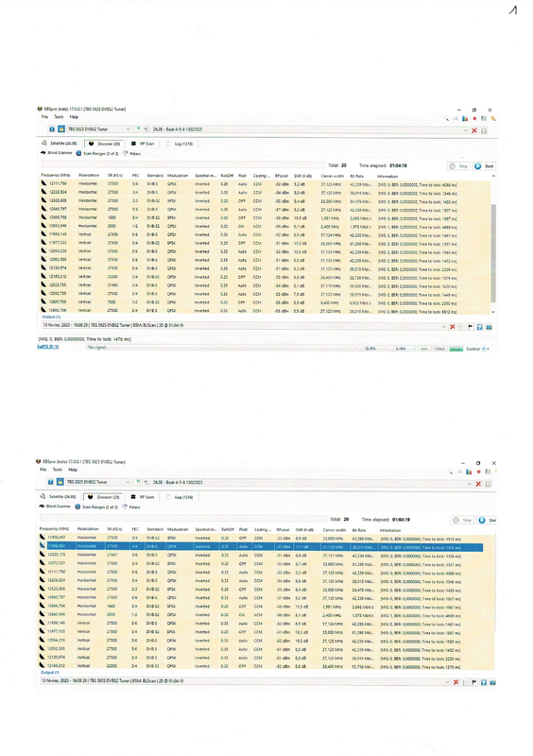Screen dimensions: 533x756
Task: Click the Q: 0% quality bar in status bar
Action: [x=370, y=349]
